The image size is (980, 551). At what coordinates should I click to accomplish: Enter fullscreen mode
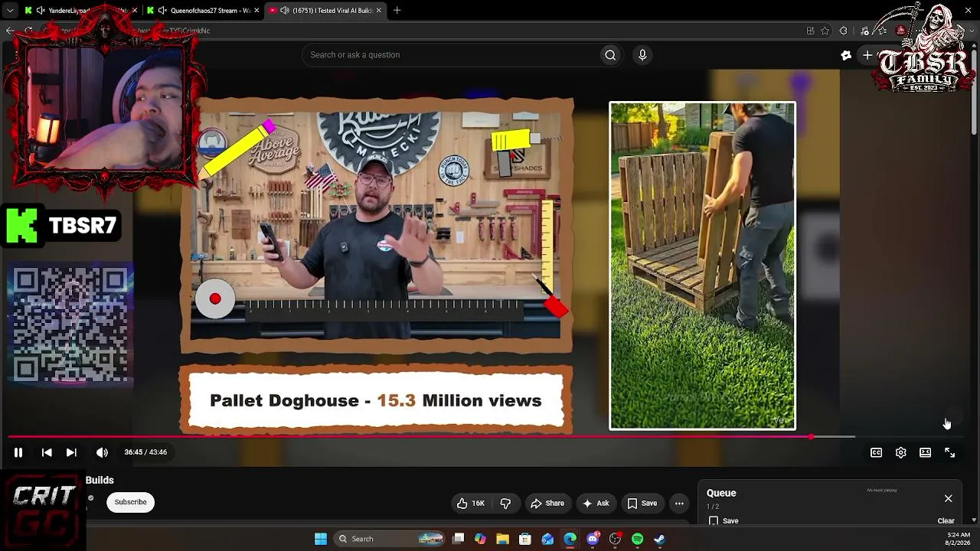[x=950, y=452]
